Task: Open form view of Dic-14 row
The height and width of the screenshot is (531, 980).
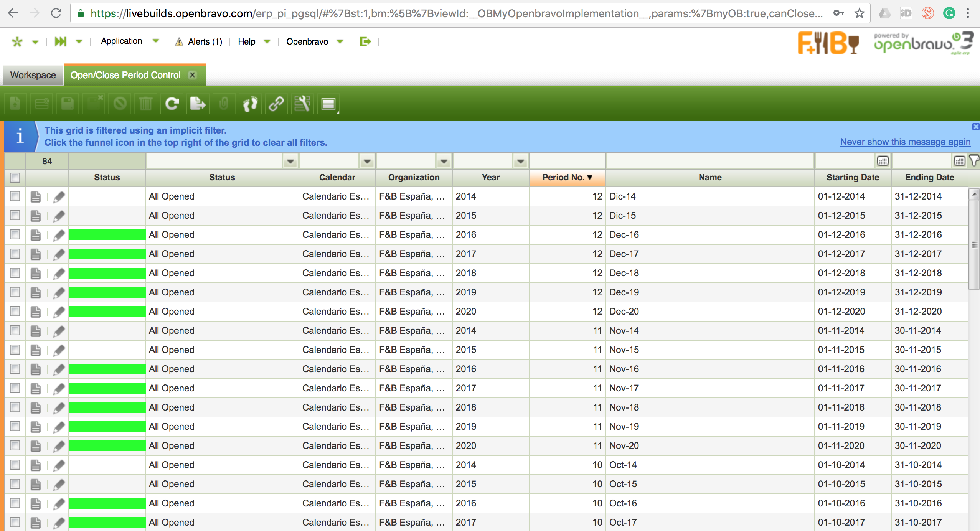Action: point(36,197)
